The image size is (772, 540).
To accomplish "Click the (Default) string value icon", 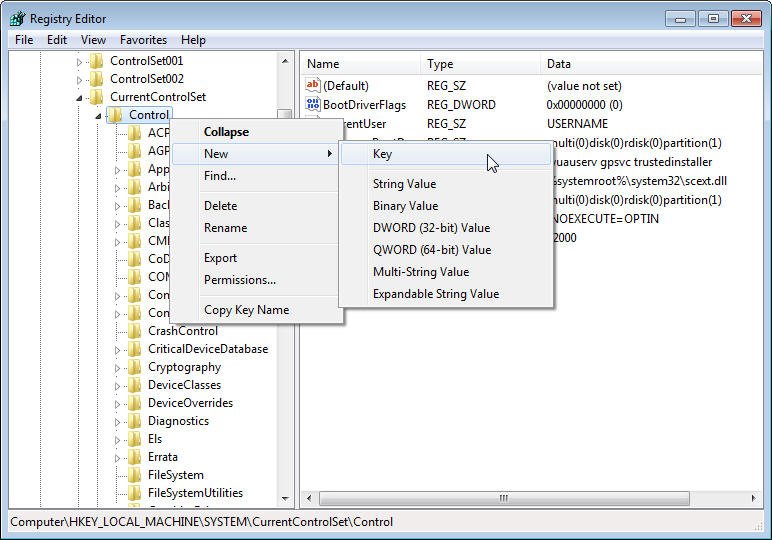I will pos(313,85).
